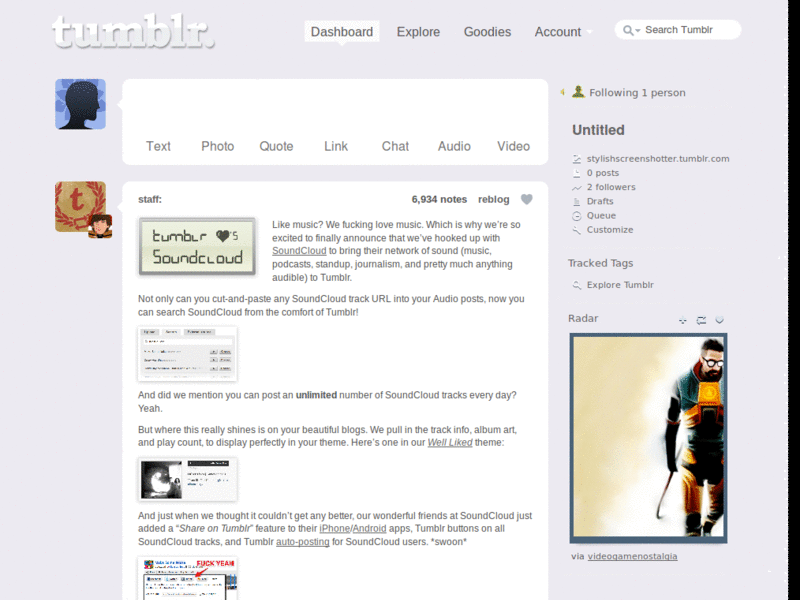Create a new Chat post
The image size is (800, 600).
click(395, 146)
